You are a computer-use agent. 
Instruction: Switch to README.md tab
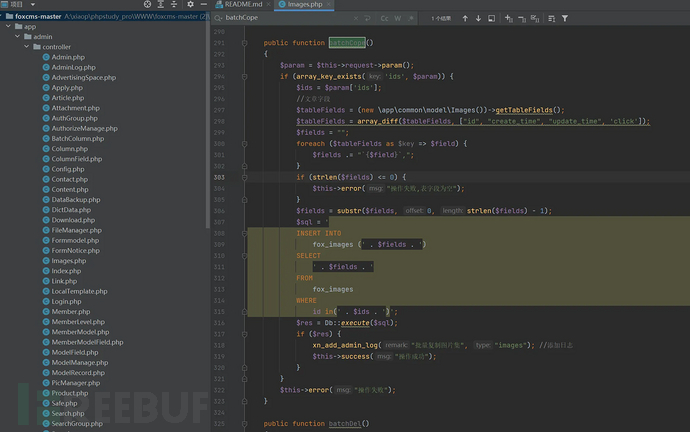click(242, 5)
